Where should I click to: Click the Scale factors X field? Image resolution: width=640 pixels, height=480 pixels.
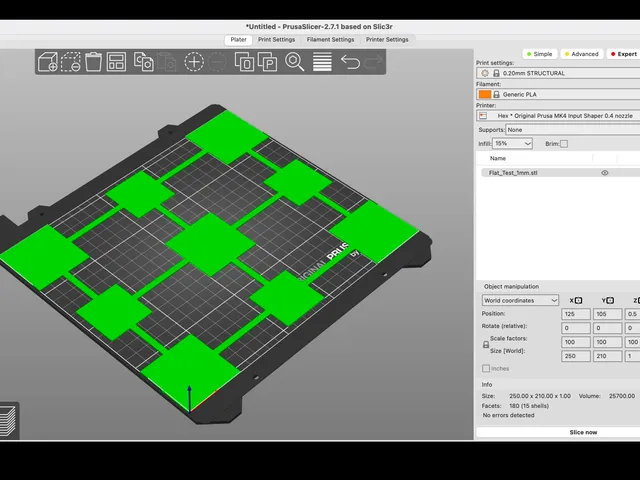[576, 342]
